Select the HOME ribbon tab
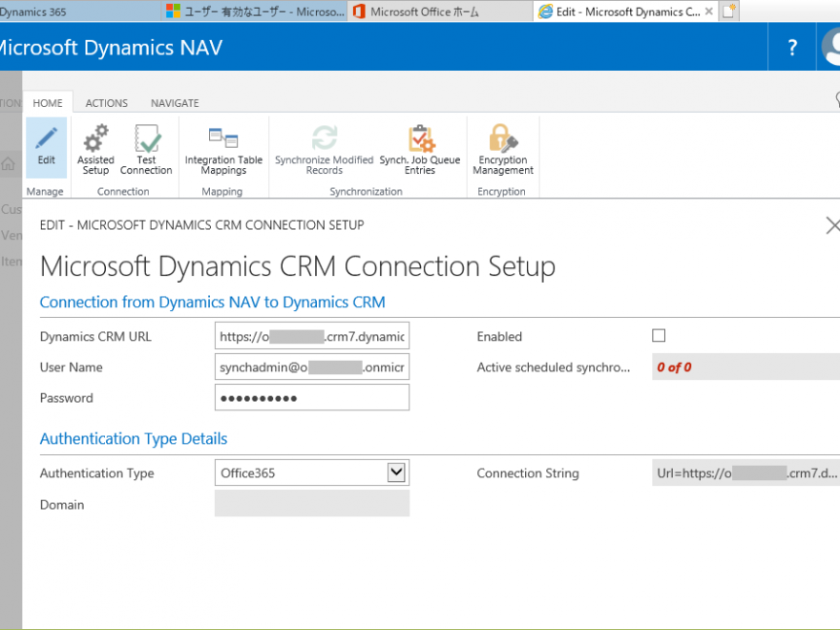Image resolution: width=840 pixels, height=630 pixels. tap(48, 103)
